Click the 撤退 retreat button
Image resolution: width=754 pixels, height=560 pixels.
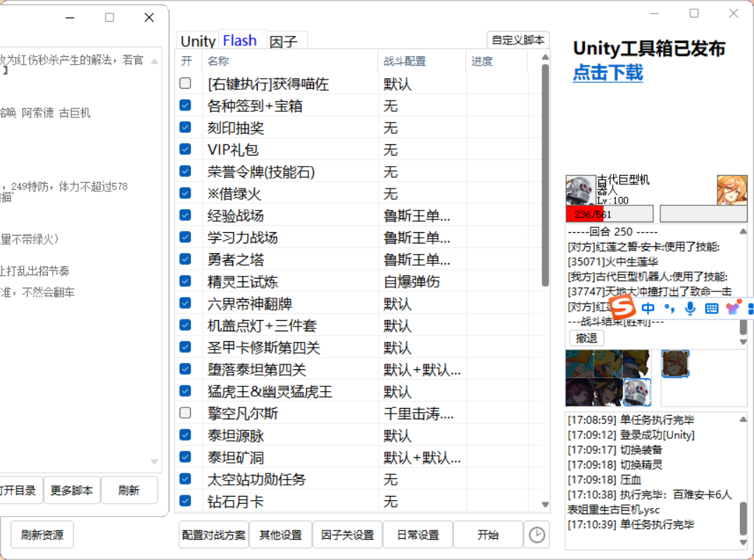point(586,338)
